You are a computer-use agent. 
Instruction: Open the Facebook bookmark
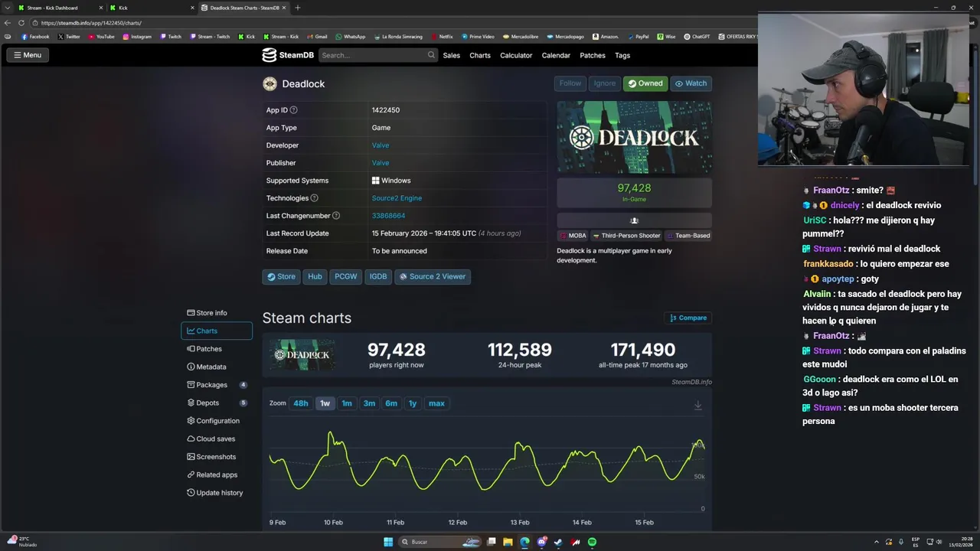click(35, 37)
